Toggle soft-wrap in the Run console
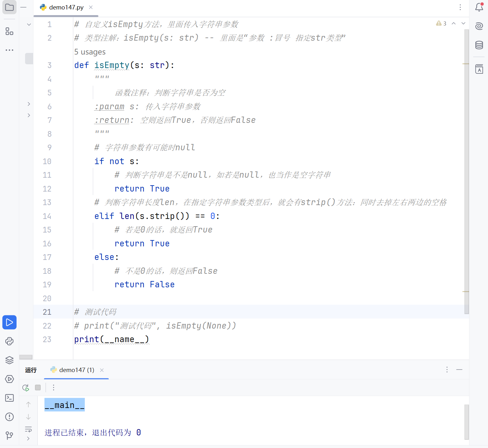This screenshot has width=488, height=448. [28, 429]
